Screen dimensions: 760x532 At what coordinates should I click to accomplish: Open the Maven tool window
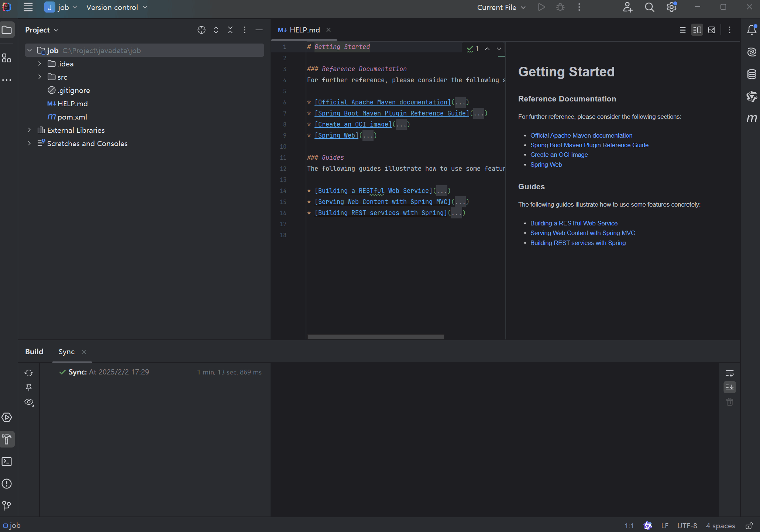[x=752, y=118]
